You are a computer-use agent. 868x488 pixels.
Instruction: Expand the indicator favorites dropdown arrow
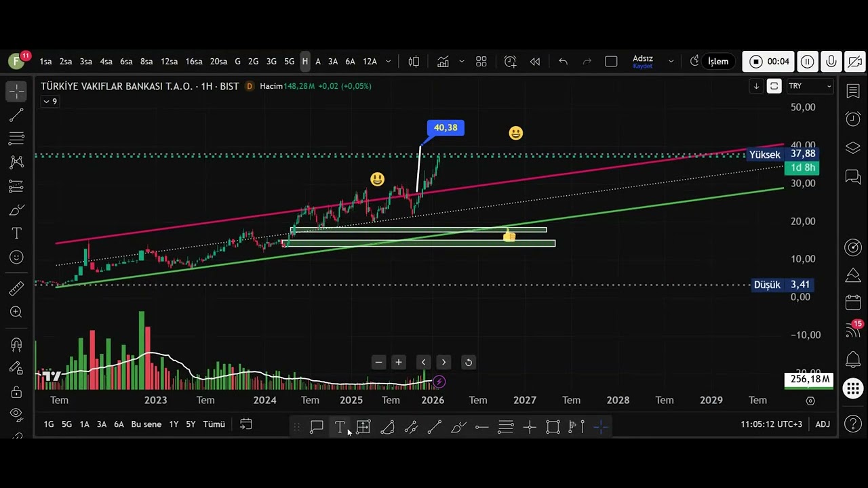pyautogui.click(x=462, y=62)
